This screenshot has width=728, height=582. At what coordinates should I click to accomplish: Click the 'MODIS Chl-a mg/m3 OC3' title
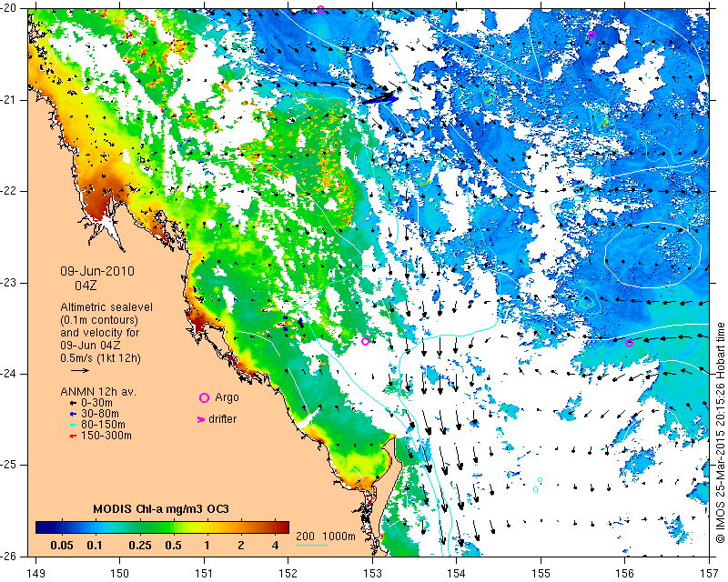coord(161,508)
